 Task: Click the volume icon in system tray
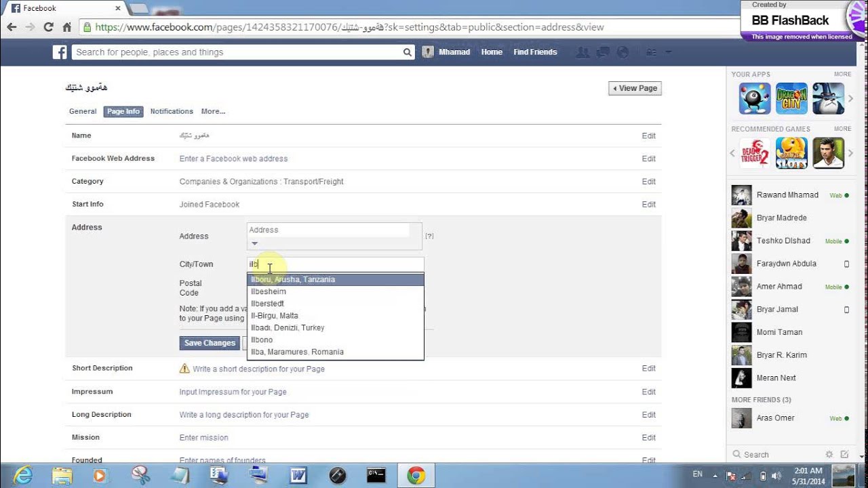click(x=778, y=475)
